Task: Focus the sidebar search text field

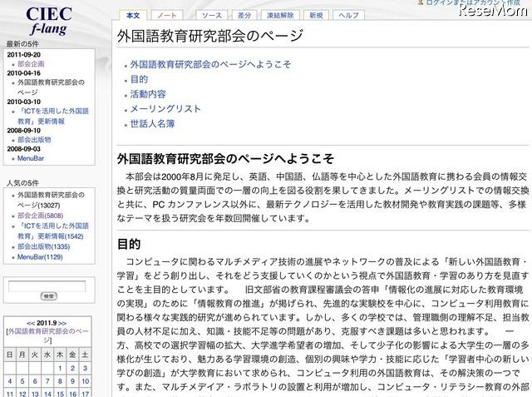Action: pyautogui.click(x=47, y=286)
